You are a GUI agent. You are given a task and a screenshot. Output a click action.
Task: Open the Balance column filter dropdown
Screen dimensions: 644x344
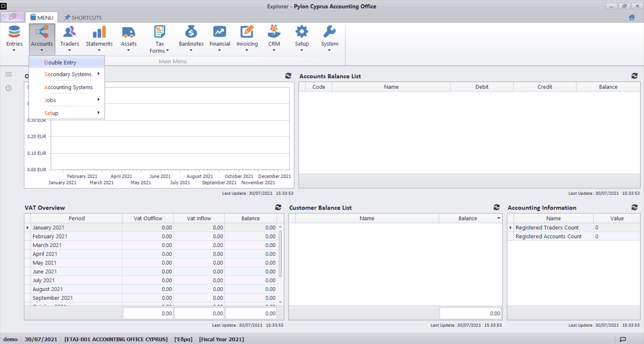click(x=498, y=218)
